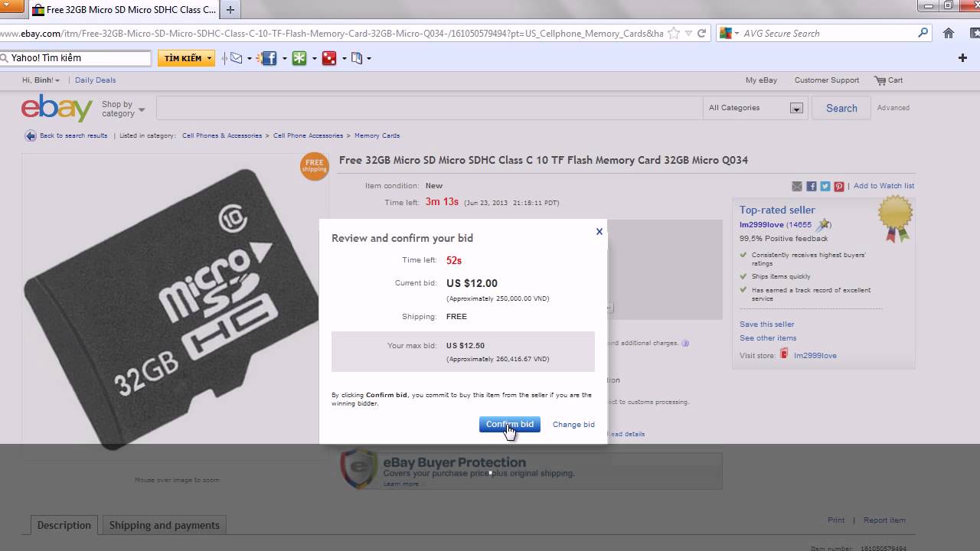Click the Confirm bid button
This screenshot has height=551, width=980.
tap(510, 424)
